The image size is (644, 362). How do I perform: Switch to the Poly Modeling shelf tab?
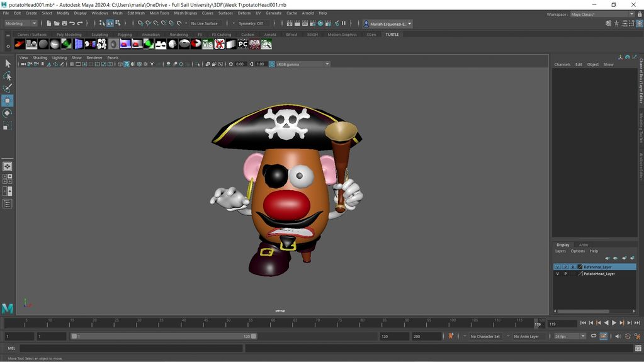pyautogui.click(x=69, y=35)
